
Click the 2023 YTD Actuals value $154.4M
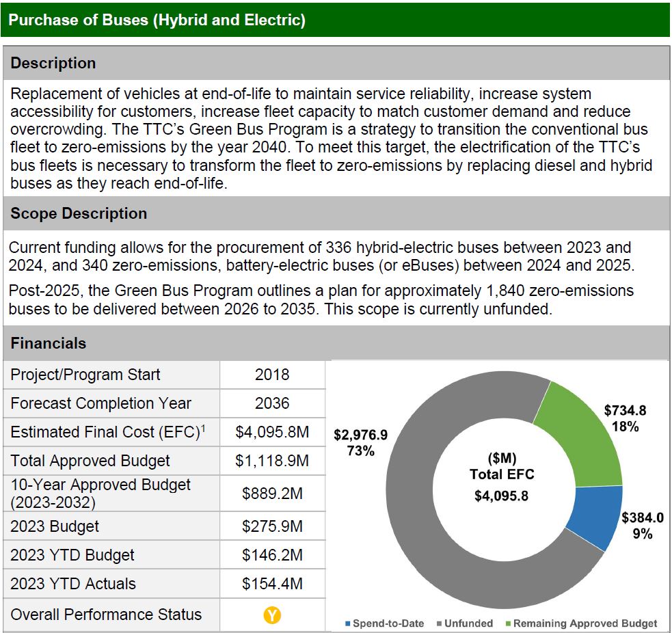[x=272, y=584]
